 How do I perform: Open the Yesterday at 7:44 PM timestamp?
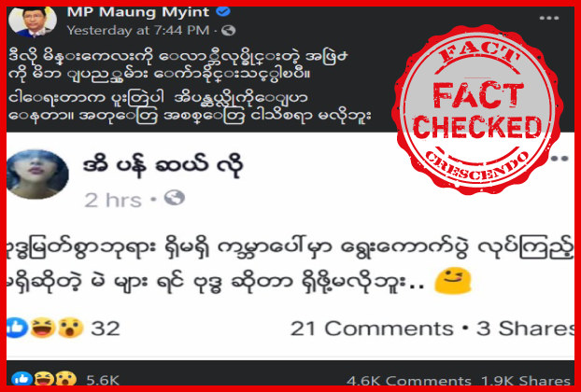[x=138, y=31]
